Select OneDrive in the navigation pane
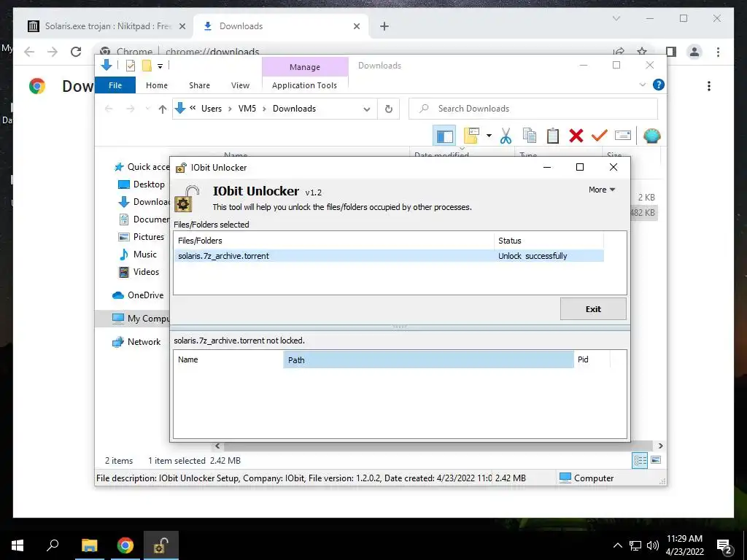 point(138,295)
